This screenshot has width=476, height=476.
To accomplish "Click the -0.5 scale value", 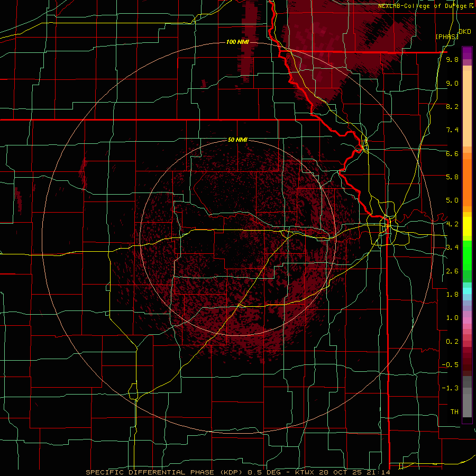I will pyautogui.click(x=450, y=365).
